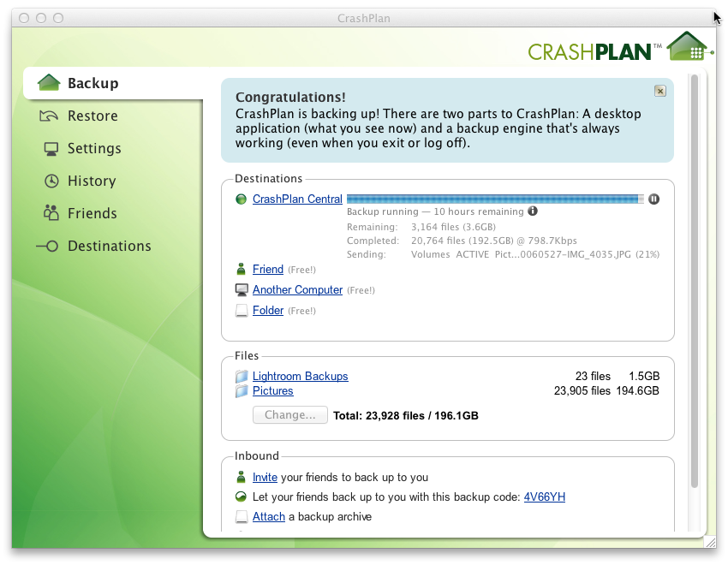728x565 pixels.
Task: Dismiss the Congratulations message box
Action: pos(659,91)
